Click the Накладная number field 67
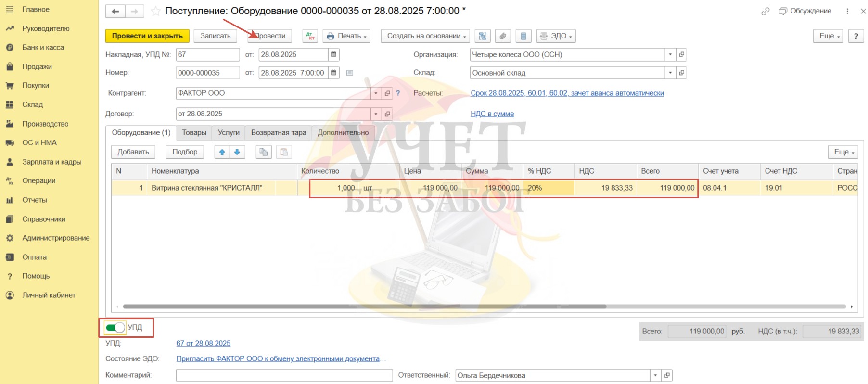This screenshot has height=384, width=868. point(208,54)
